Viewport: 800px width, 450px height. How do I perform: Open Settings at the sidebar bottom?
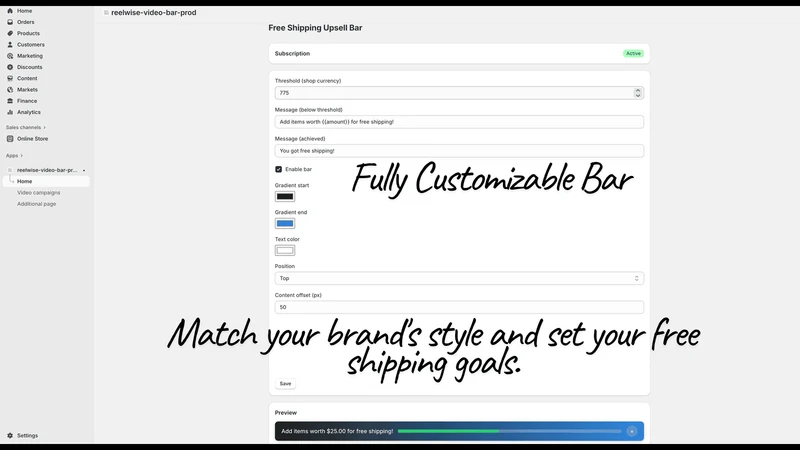point(27,435)
